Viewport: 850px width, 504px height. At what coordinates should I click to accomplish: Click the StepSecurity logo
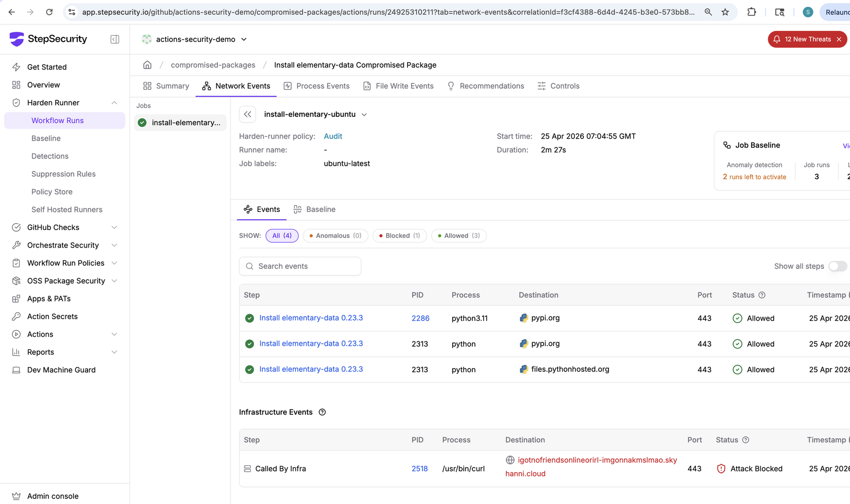48,39
